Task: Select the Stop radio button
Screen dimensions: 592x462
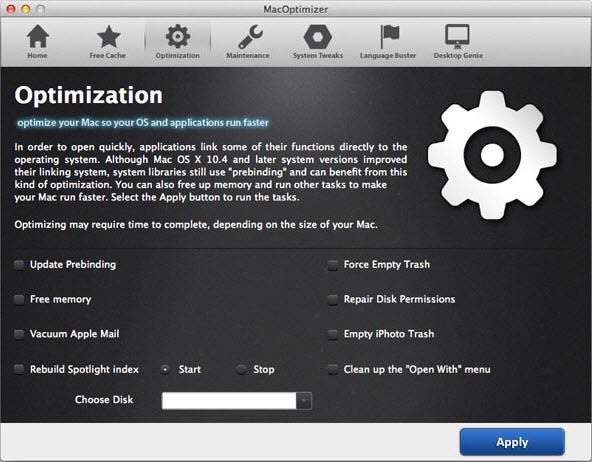Action: pos(241,370)
